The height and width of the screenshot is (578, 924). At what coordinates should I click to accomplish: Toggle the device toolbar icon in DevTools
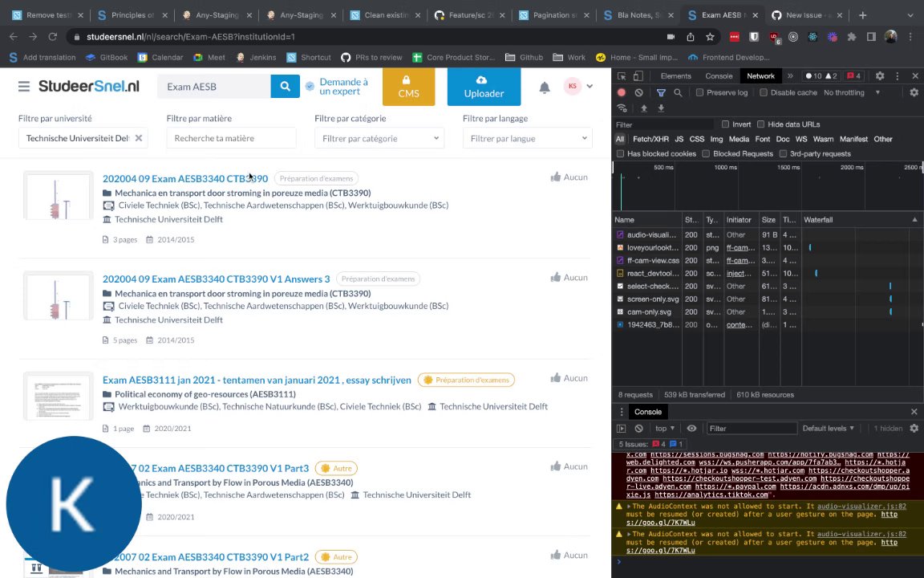click(638, 76)
